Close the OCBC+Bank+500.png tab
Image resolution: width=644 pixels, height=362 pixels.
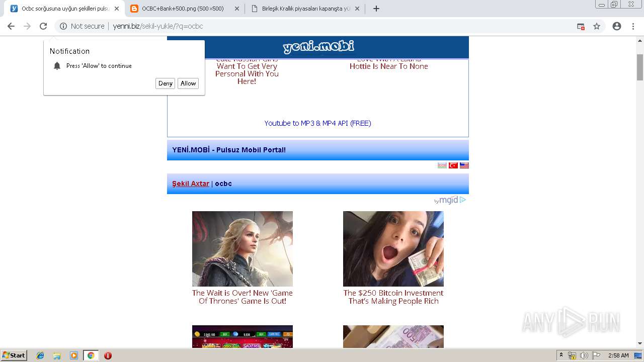click(236, 9)
